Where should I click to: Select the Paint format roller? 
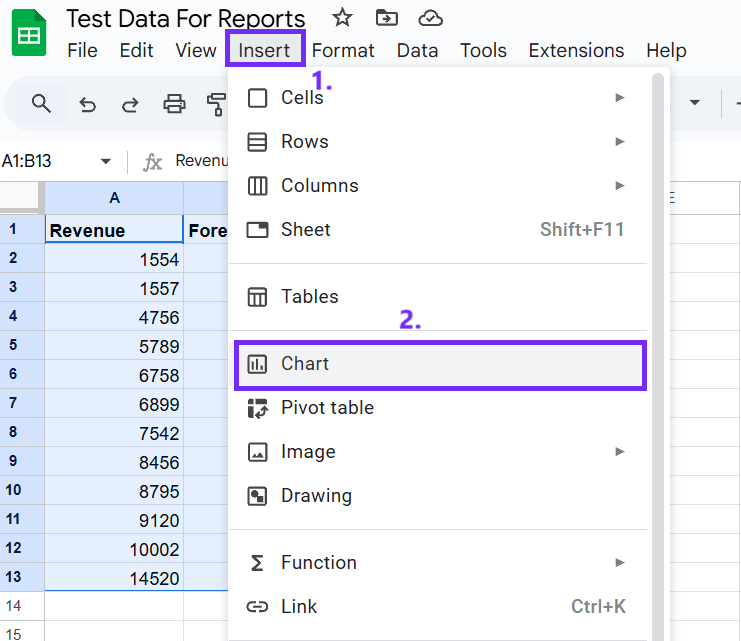pyautogui.click(x=217, y=104)
